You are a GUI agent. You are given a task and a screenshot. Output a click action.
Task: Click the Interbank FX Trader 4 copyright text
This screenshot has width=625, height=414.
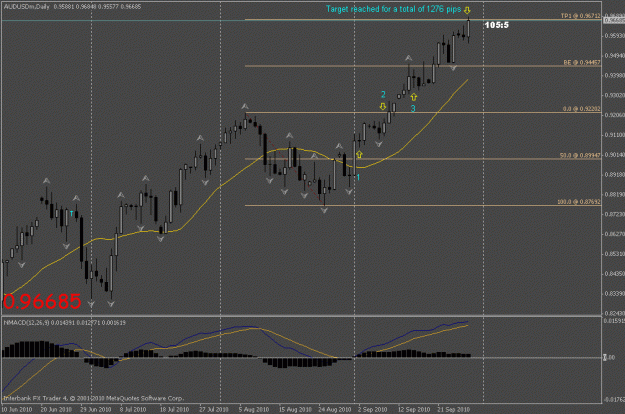pos(94,398)
